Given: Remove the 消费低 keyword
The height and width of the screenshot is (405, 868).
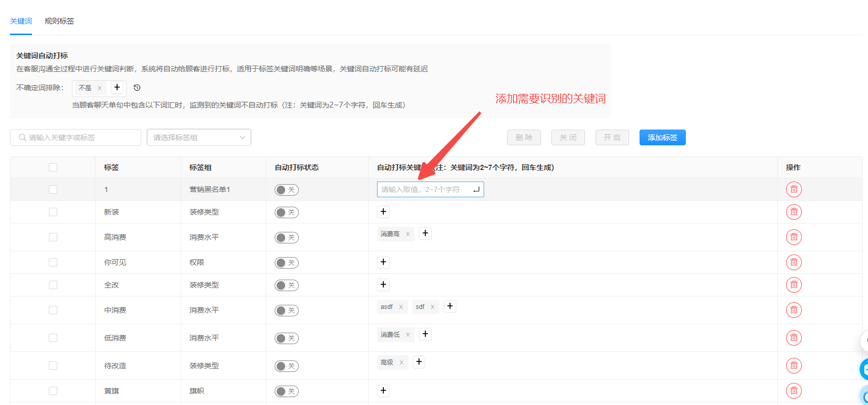Looking at the screenshot, I should (408, 335).
